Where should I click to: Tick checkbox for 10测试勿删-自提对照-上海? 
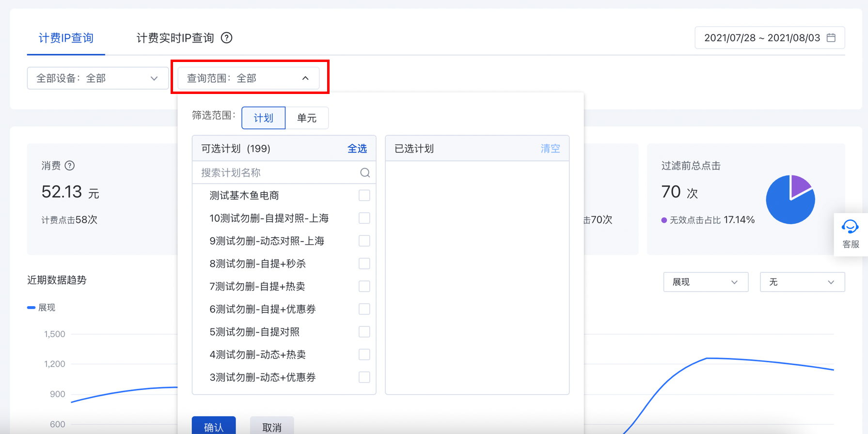click(x=364, y=218)
